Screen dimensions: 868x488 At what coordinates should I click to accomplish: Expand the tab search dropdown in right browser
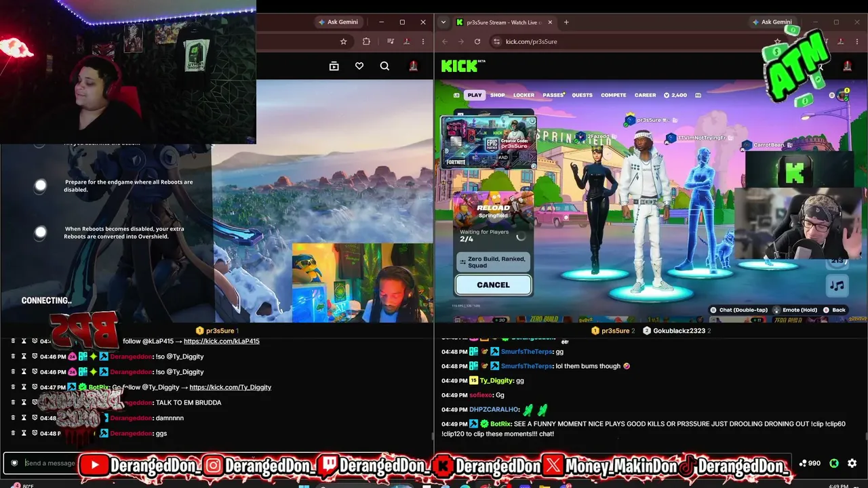[443, 22]
